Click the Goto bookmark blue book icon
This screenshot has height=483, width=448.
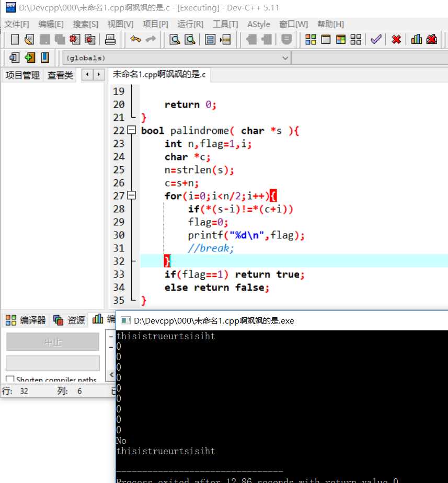click(x=44, y=57)
